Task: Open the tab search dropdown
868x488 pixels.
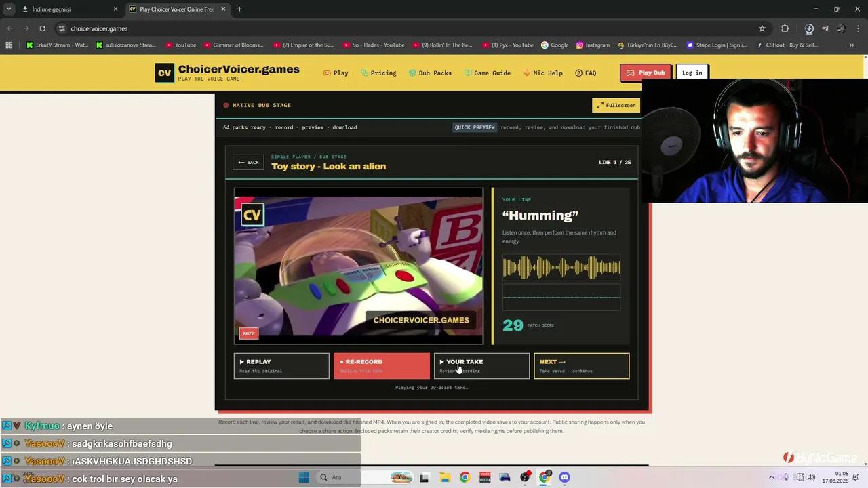Action: [9, 9]
